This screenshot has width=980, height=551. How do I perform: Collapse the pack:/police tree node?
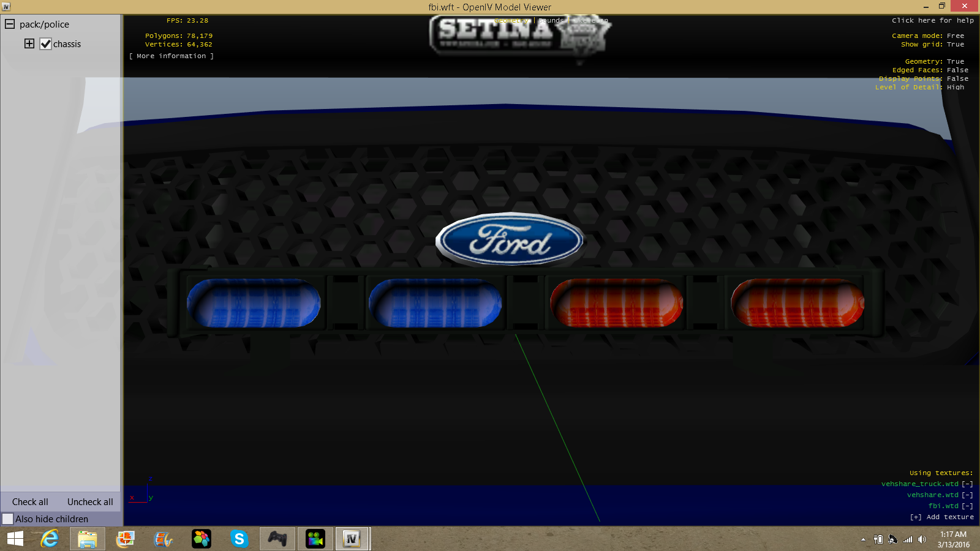(x=10, y=24)
